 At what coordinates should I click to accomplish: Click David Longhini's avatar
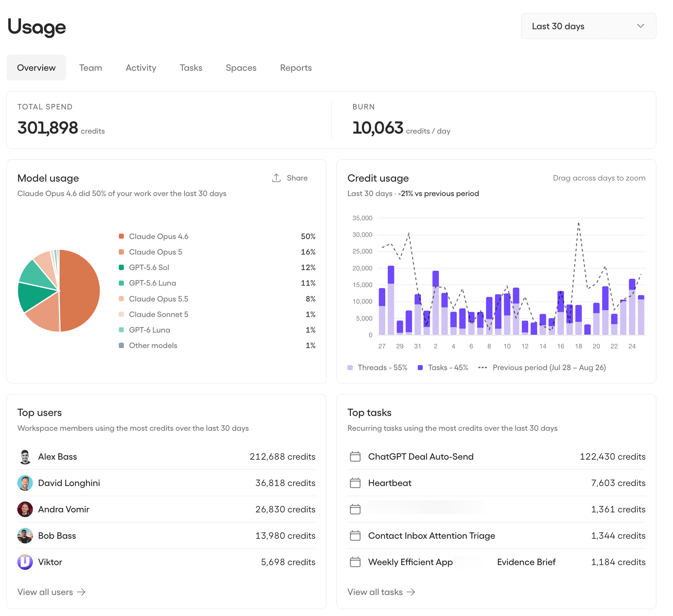click(25, 483)
